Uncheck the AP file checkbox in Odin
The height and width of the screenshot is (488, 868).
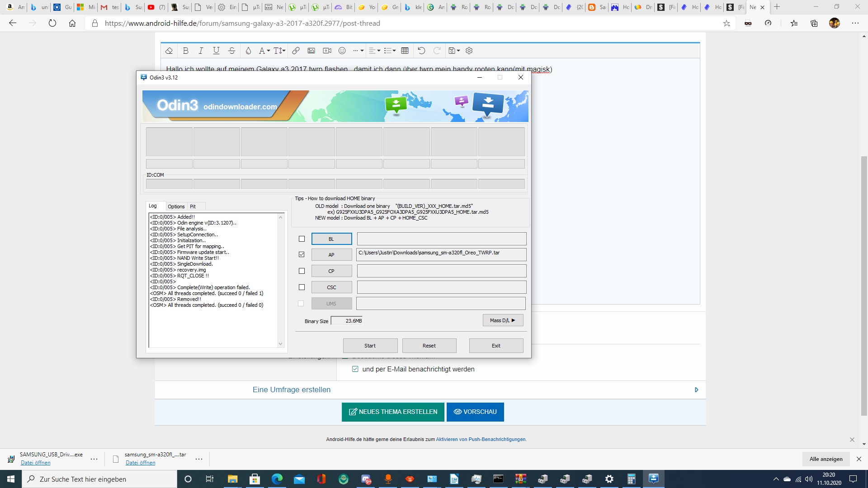tap(302, 254)
